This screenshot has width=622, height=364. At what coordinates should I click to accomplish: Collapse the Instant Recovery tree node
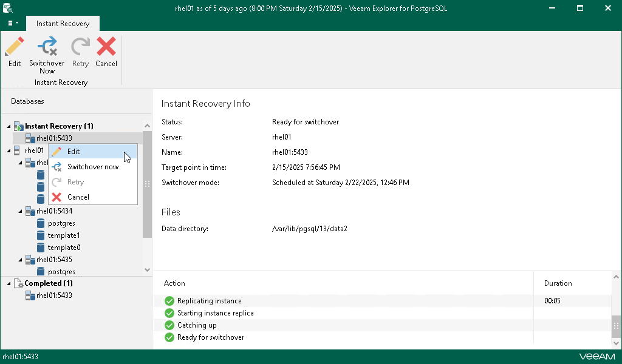coord(8,126)
